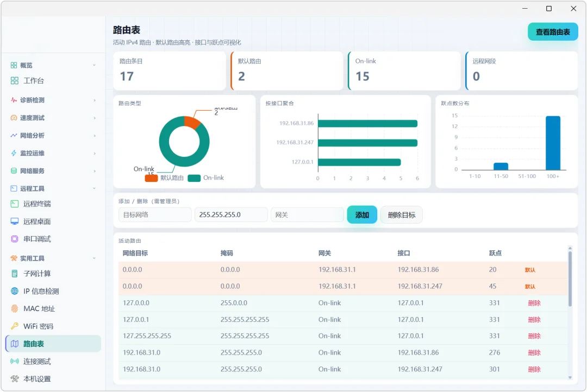The width and height of the screenshot is (587, 392).
Task: Delete the 127.0.0.1 route row
Action: 534,320
